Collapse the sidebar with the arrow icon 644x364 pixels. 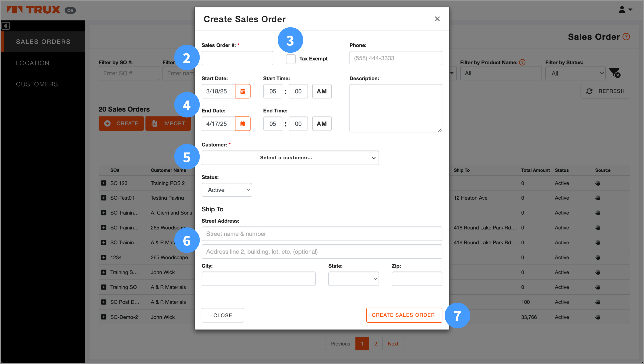(x=6, y=26)
